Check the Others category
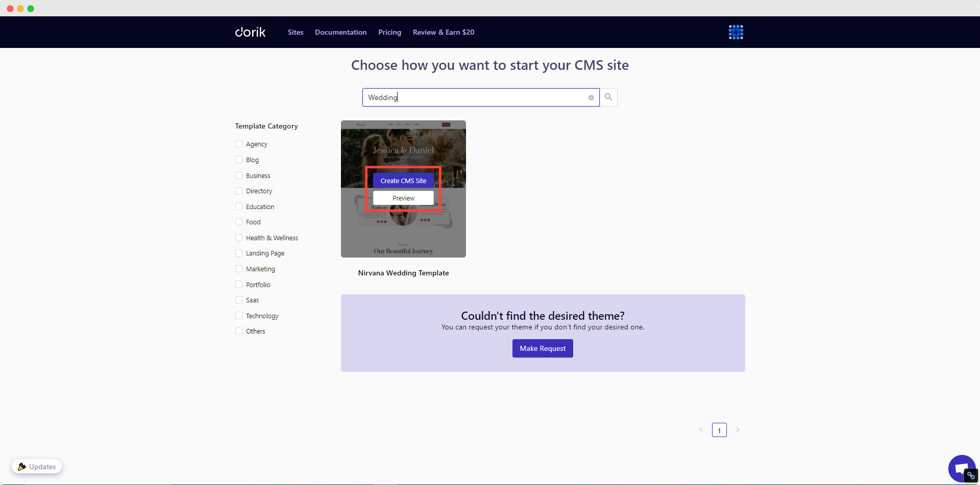This screenshot has width=980, height=485. [x=239, y=331]
